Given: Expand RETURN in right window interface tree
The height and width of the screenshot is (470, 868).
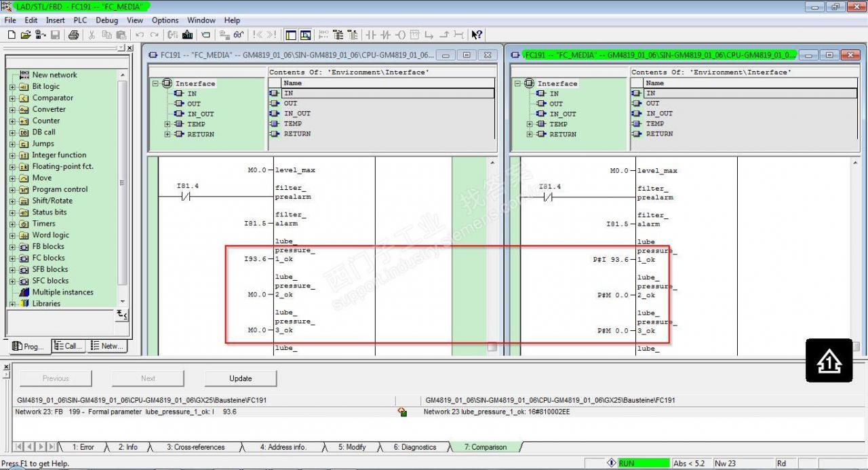Looking at the screenshot, I should pyautogui.click(x=530, y=134).
